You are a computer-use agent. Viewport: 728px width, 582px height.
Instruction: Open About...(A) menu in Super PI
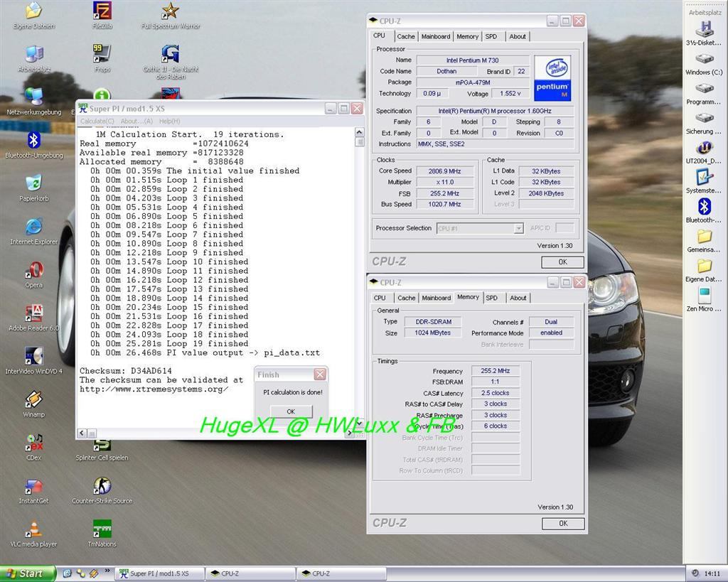tap(136, 121)
